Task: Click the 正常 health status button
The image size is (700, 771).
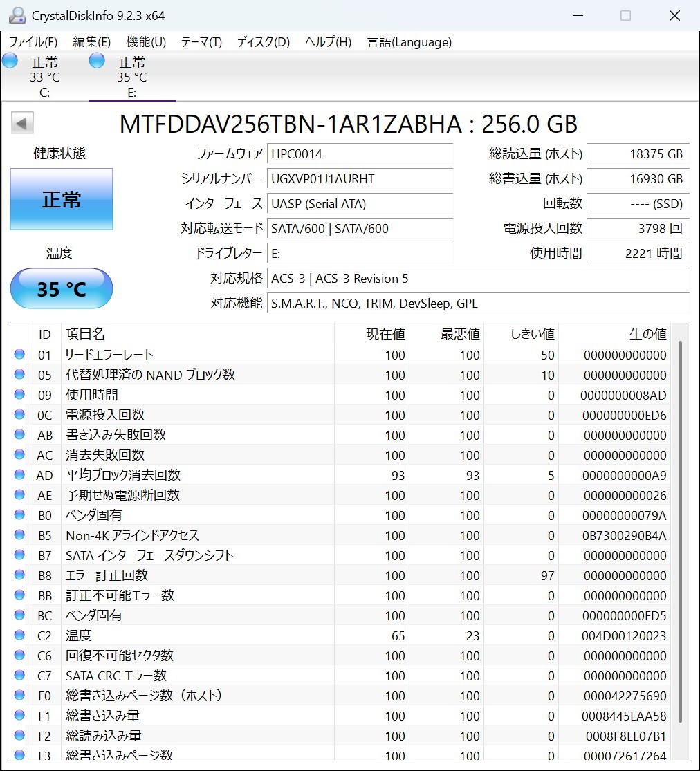Action: click(62, 199)
